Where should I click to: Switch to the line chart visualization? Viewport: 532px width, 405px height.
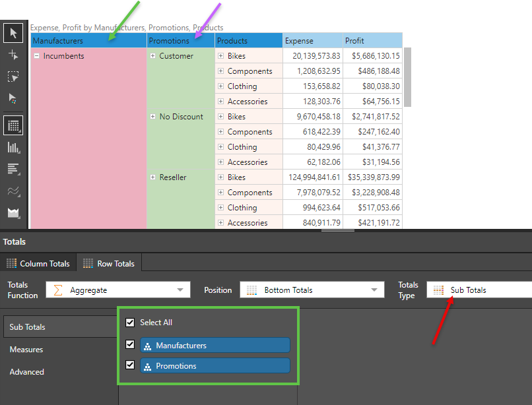click(x=13, y=191)
